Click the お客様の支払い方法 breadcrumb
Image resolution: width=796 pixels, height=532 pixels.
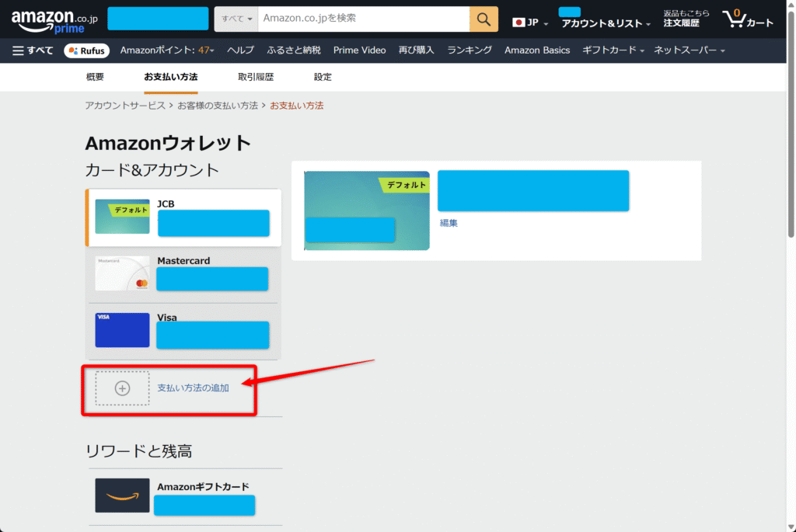tap(218, 106)
